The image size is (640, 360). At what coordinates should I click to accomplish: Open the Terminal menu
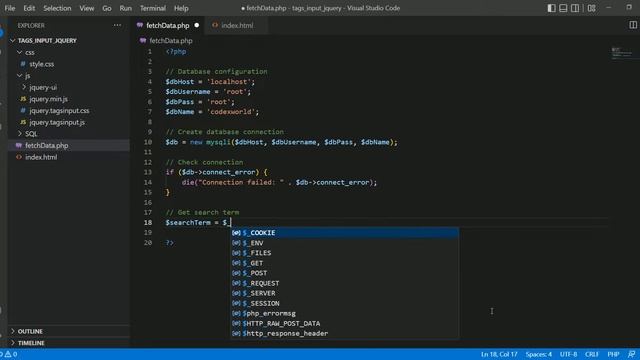(x=153, y=8)
